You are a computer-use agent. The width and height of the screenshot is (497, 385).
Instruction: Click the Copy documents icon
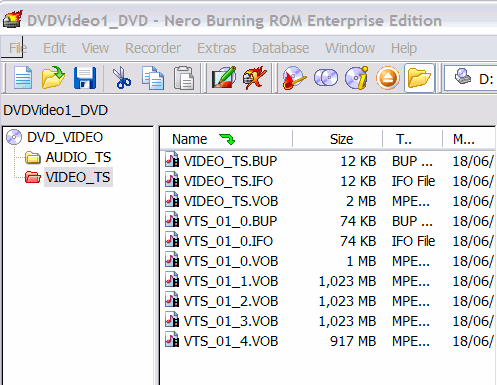[153, 78]
